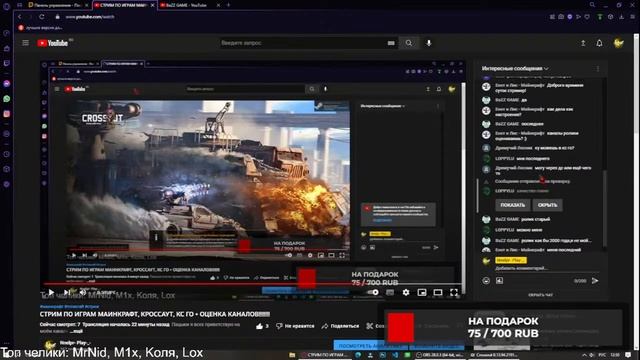640x360 pixels.
Task: Open emoji picker in chat
Action: point(486,280)
